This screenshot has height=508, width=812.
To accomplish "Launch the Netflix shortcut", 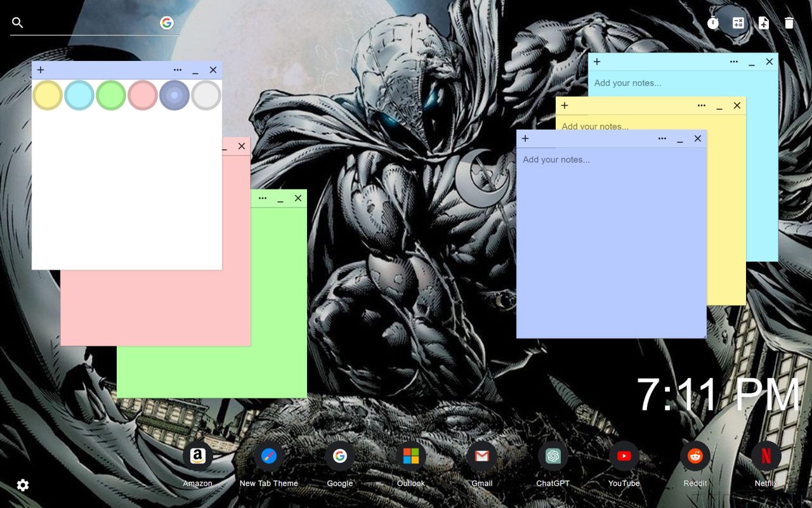I will [x=766, y=456].
